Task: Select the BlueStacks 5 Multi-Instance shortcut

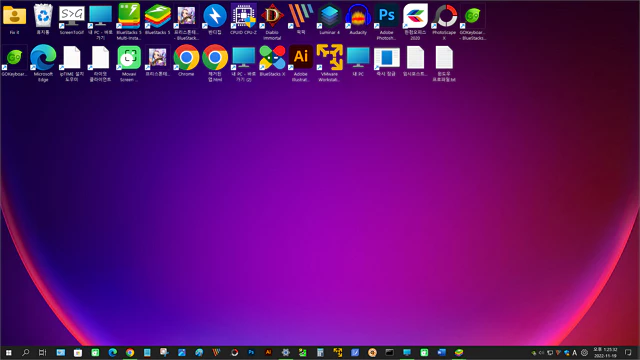Action: (129, 21)
